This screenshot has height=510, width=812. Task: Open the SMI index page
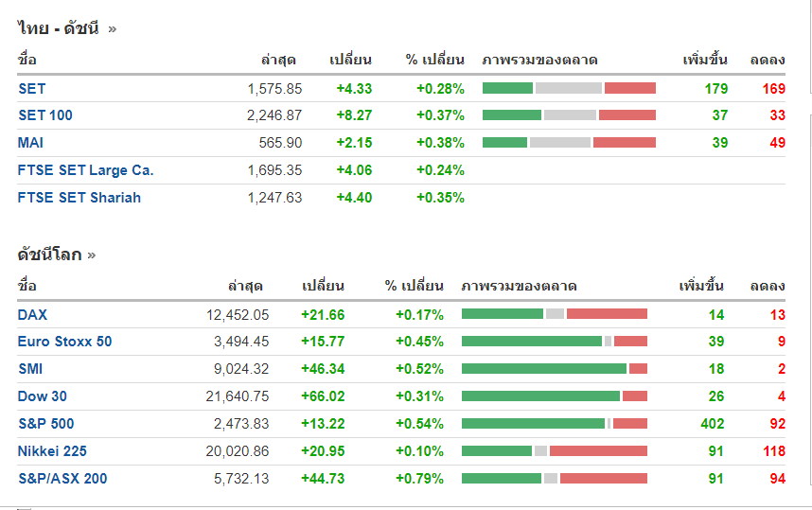(30, 369)
